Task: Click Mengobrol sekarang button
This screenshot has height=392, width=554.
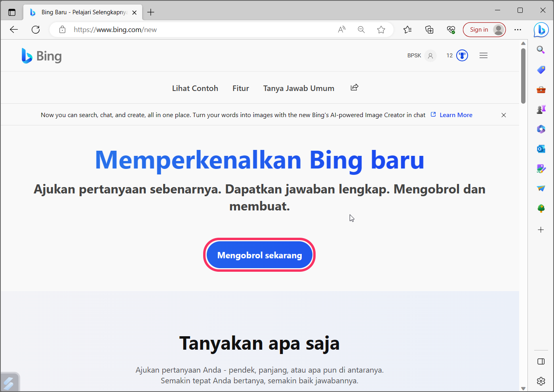Action: (x=259, y=255)
